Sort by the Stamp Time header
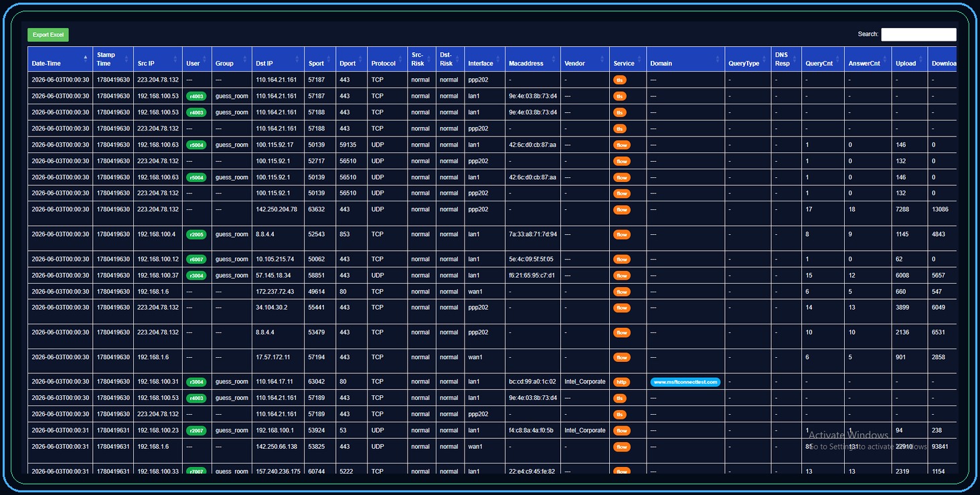Viewport: 980px width, 495px height. point(112,59)
